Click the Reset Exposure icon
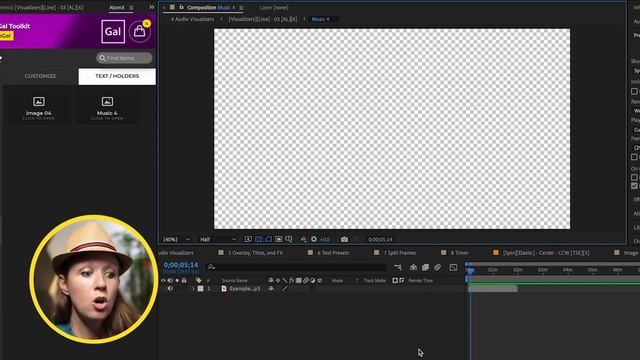The image size is (640, 360). pos(314,239)
